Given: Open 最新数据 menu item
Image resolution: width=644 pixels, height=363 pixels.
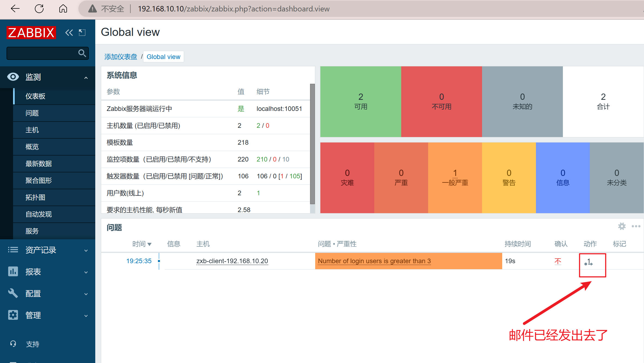Looking at the screenshot, I should point(54,164).
